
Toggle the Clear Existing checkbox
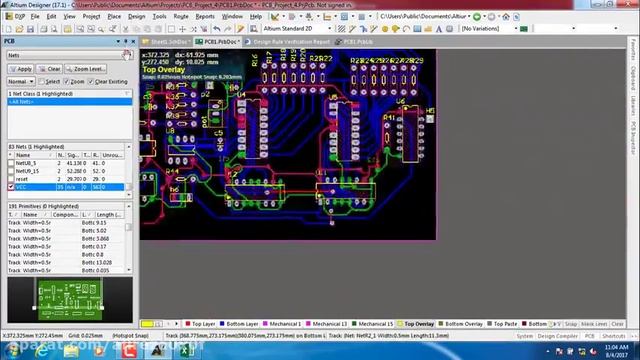(x=91, y=82)
